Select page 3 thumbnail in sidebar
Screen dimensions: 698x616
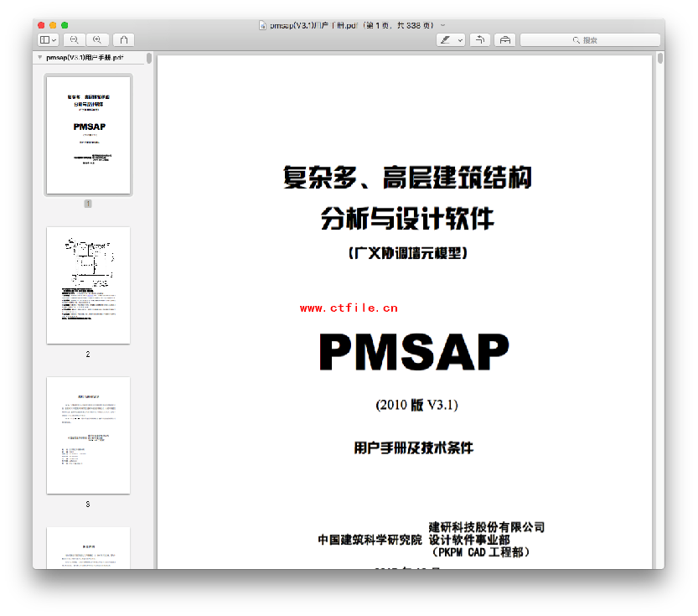88,435
